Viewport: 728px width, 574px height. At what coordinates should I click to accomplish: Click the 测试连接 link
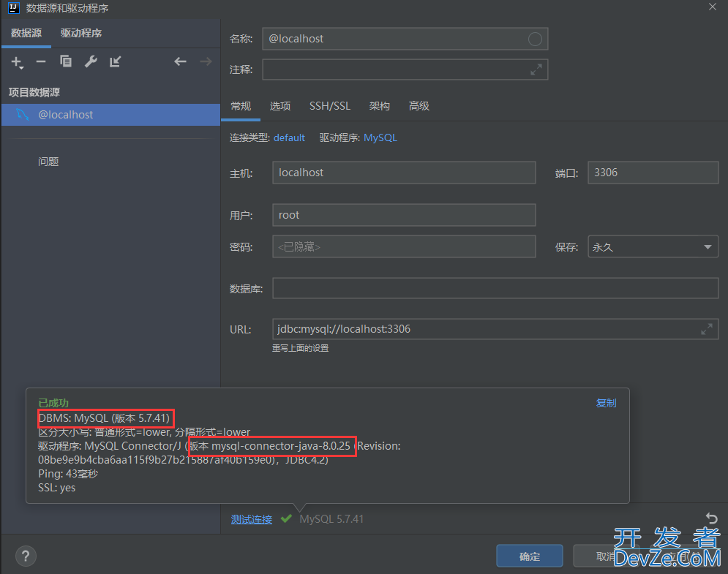coord(251,519)
